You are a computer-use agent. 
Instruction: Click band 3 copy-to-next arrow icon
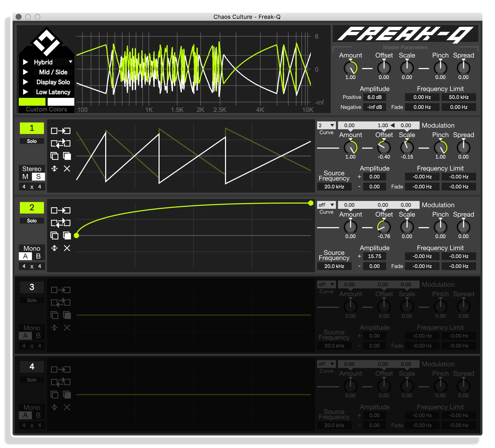click(x=60, y=290)
